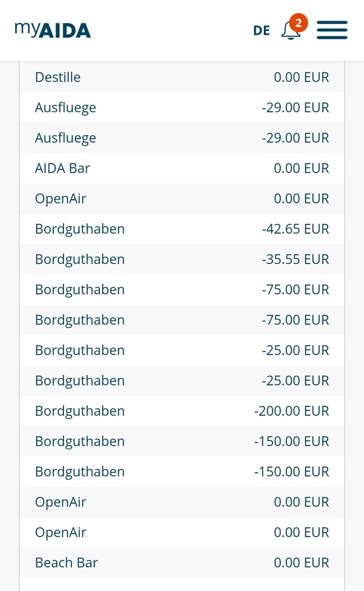Tap the -75.00 EUR row just below -35.55
The image size is (364, 591).
pyautogui.click(x=295, y=290)
